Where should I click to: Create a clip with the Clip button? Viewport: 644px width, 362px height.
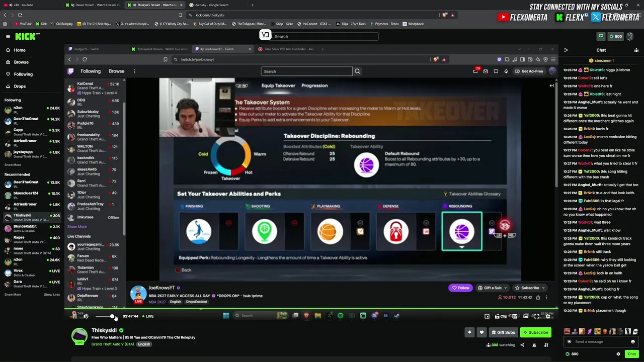(x=502, y=316)
